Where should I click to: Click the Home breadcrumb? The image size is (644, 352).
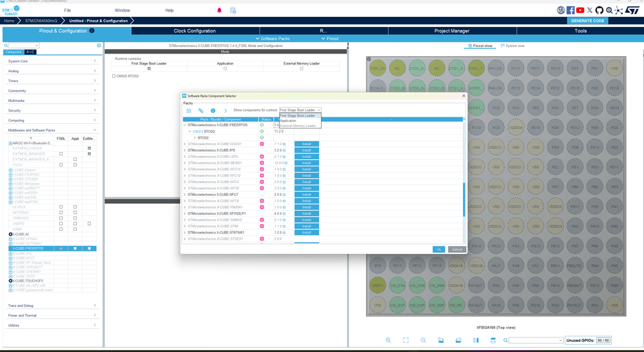[x=9, y=21]
